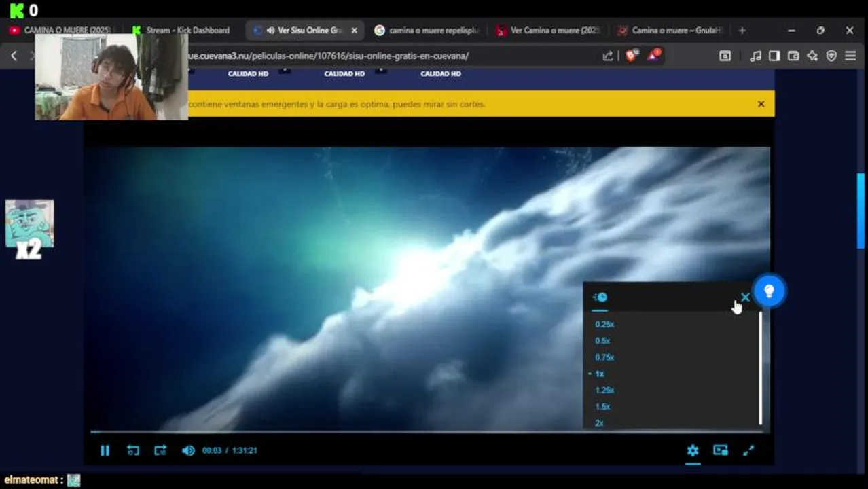Click the elmateomat chat username

(30, 480)
